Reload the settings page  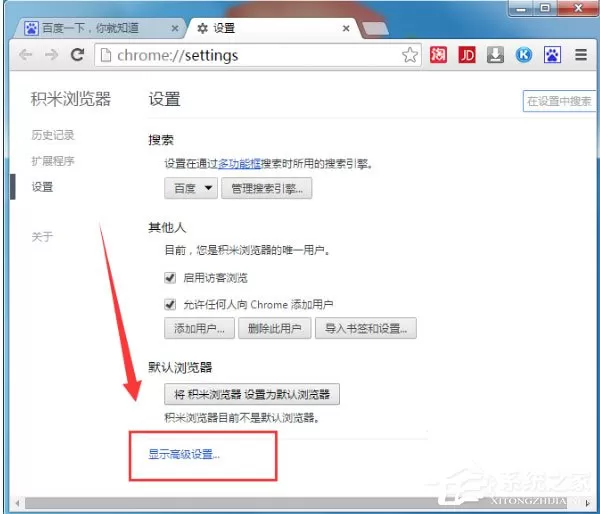tap(78, 55)
